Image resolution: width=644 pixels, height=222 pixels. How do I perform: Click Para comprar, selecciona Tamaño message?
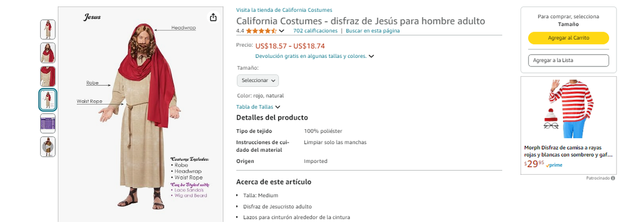[x=568, y=20]
